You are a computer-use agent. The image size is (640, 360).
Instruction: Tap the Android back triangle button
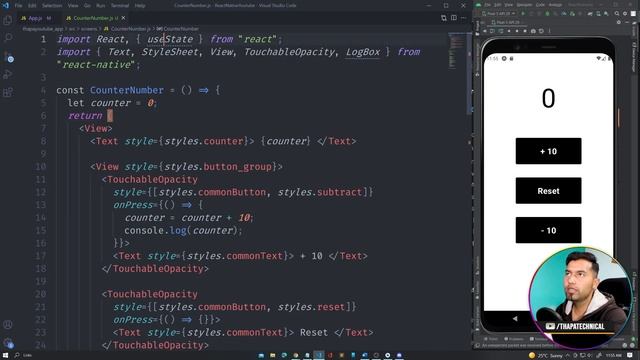coord(515,319)
